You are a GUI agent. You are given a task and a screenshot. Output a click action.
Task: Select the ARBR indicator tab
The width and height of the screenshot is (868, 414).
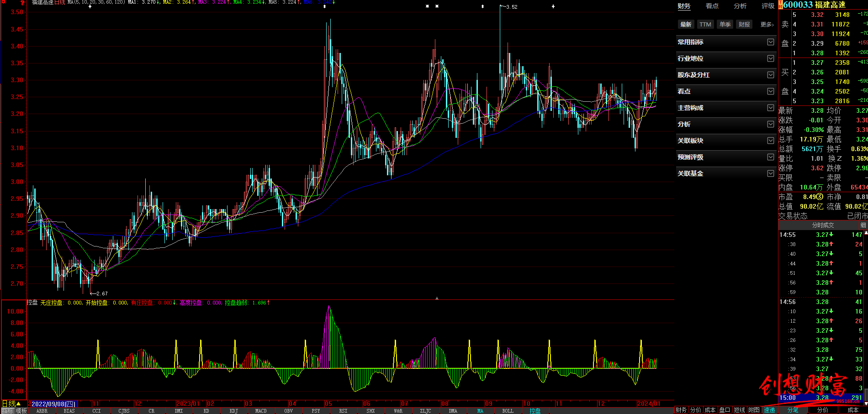[x=42, y=411]
